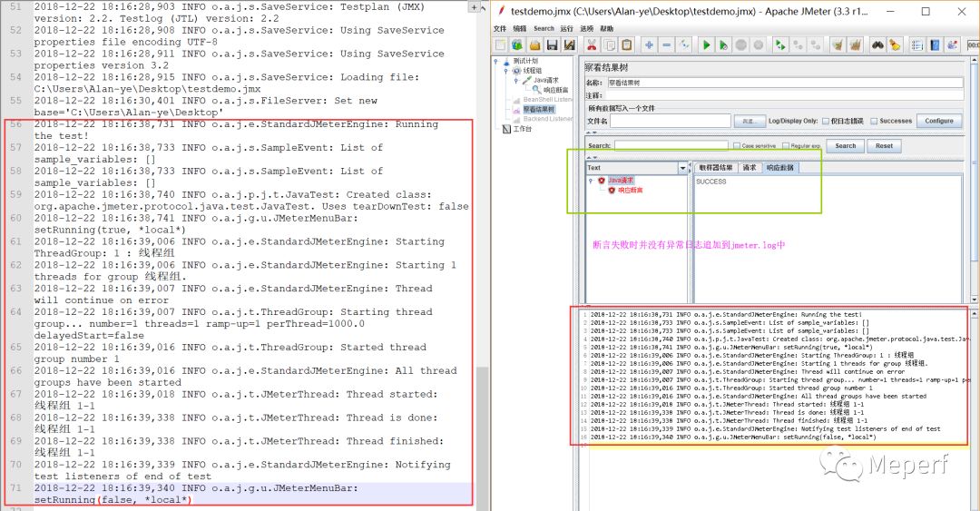Click the Collapse All minus icon
Screen dimensions: 980x511
point(667,45)
